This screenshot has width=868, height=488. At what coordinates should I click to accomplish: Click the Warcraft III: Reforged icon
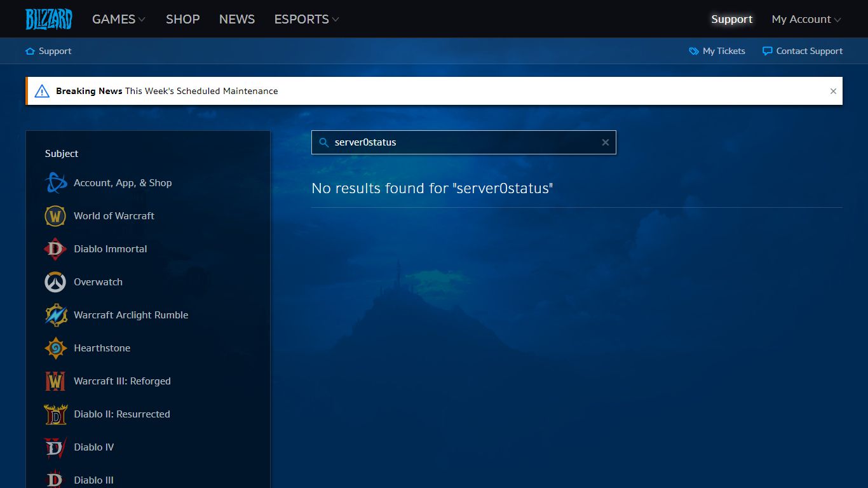click(x=55, y=381)
